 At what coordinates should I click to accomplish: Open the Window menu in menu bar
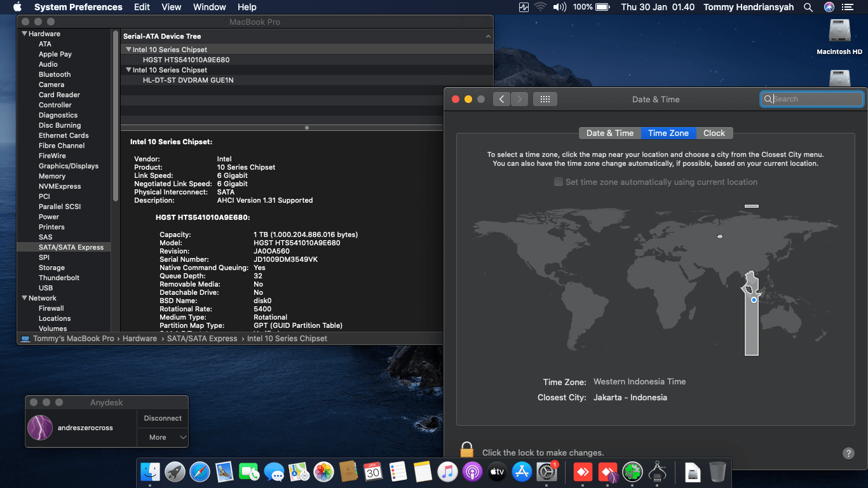tap(209, 7)
